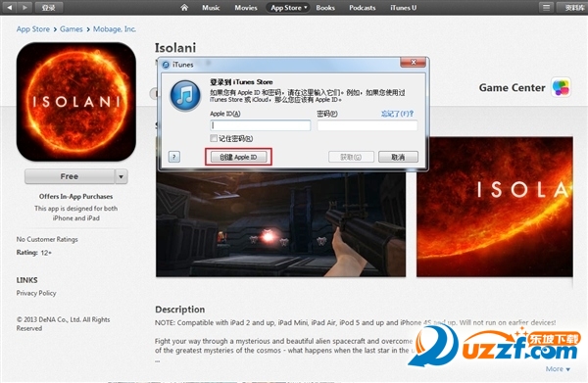Expand the description with More

click(558, 368)
